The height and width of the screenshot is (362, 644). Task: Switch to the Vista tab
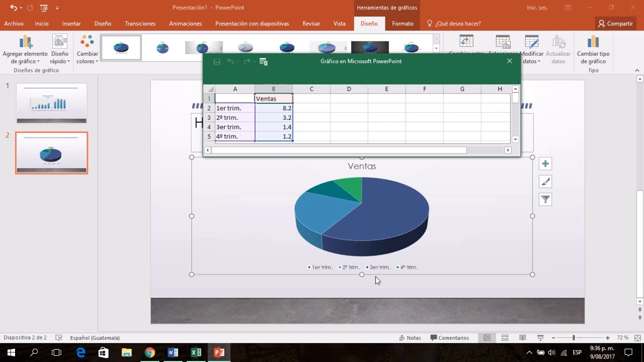point(340,24)
